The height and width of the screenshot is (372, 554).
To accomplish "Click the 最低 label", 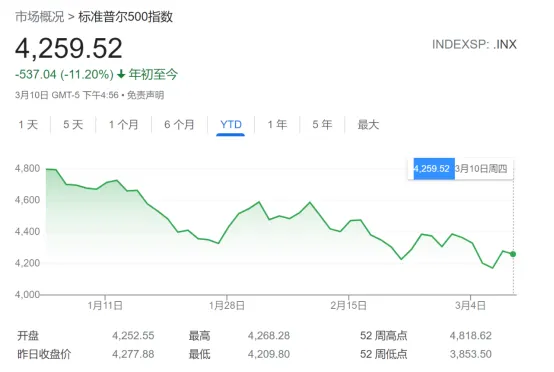I will pyautogui.click(x=199, y=354).
